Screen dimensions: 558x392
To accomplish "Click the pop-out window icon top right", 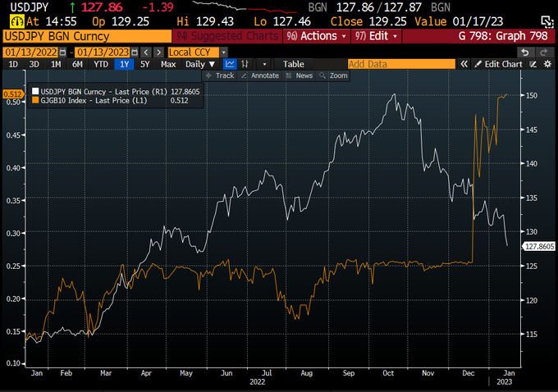I will (547, 21).
